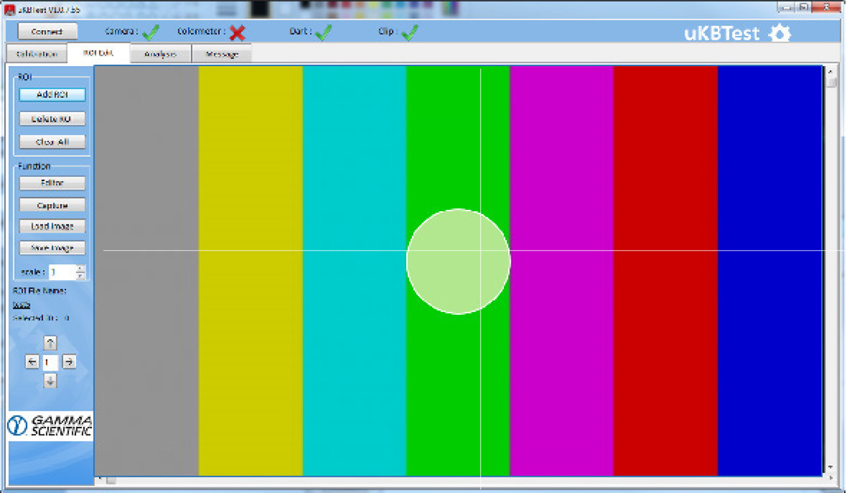Screen dimensions: 868x493
Task: Open settings via the uKBTest gear icon
Action: point(779,33)
